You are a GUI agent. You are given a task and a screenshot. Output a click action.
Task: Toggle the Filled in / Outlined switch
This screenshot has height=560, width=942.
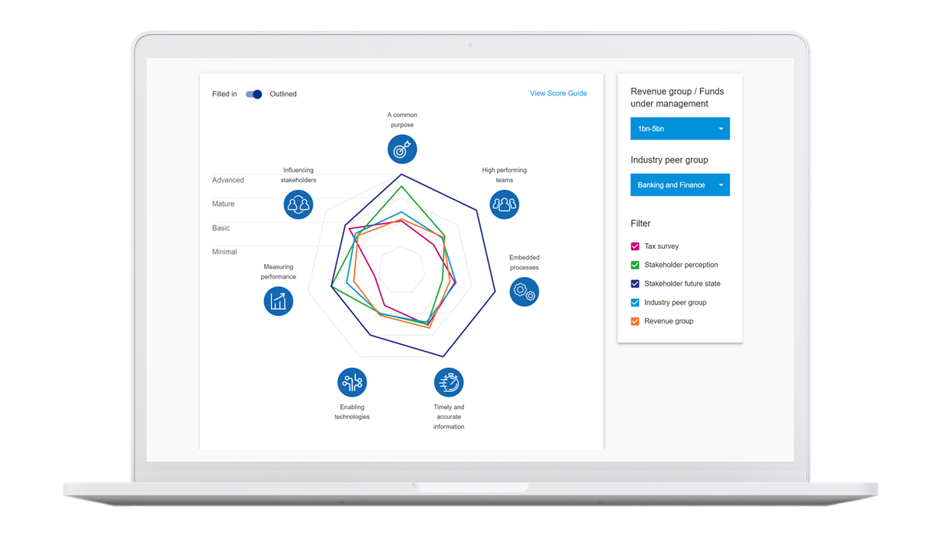click(253, 94)
